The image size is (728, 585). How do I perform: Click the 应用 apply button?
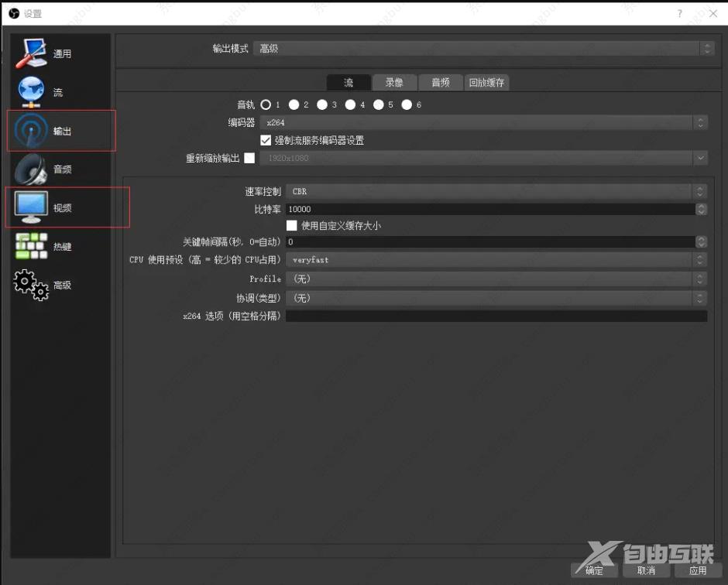(x=698, y=570)
